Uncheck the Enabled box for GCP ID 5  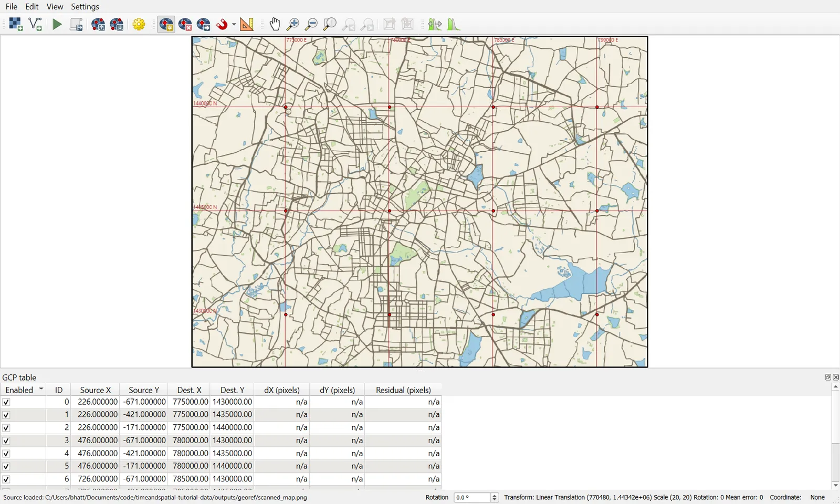[x=6, y=466]
